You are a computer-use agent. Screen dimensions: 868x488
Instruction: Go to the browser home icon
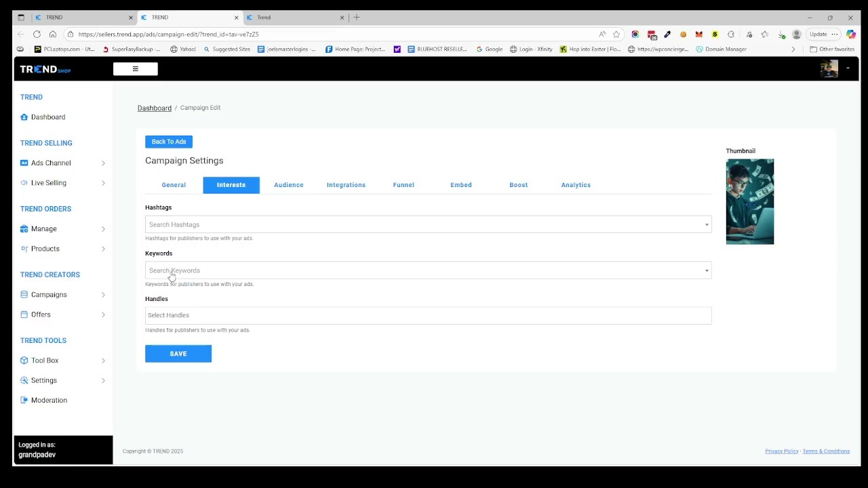pyautogui.click(x=53, y=34)
